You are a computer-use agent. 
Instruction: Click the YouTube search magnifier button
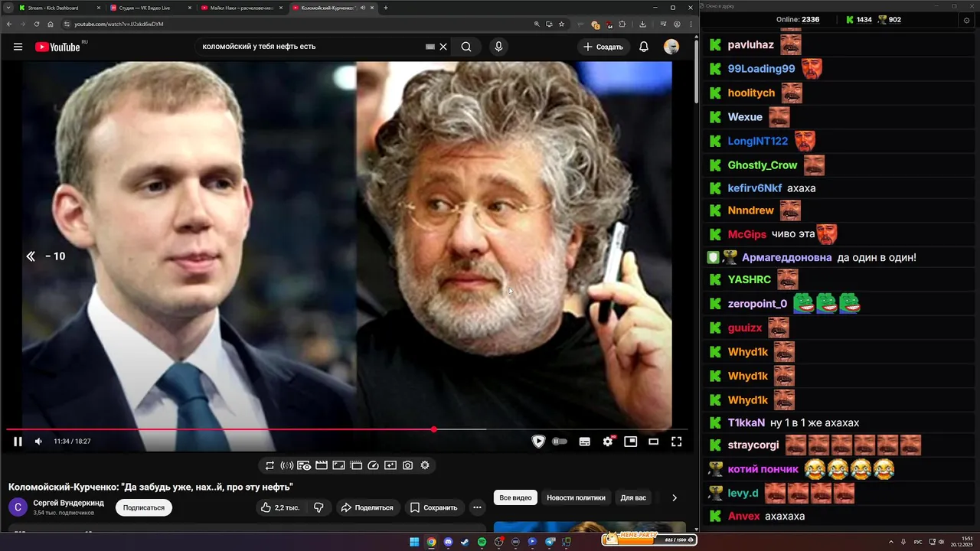pyautogui.click(x=466, y=47)
